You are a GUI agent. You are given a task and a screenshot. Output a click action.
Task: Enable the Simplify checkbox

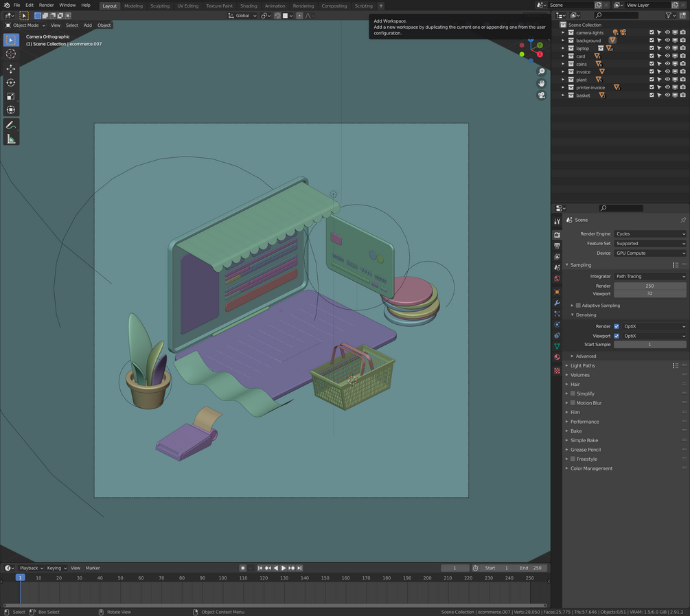573,393
